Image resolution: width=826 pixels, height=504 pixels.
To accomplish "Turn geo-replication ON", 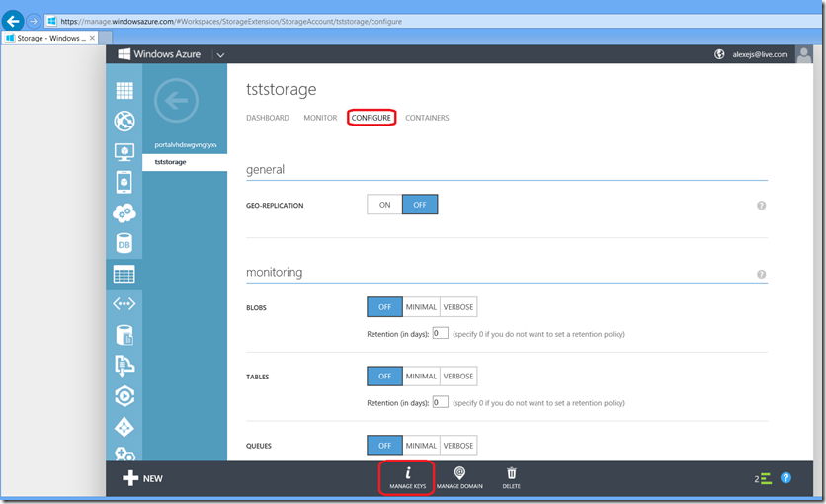I will click(x=384, y=205).
